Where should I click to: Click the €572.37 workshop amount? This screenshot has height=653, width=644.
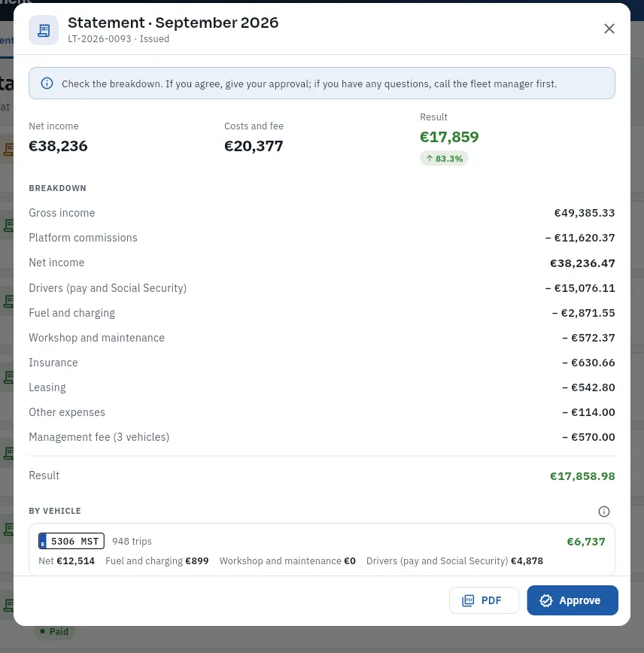click(x=588, y=338)
